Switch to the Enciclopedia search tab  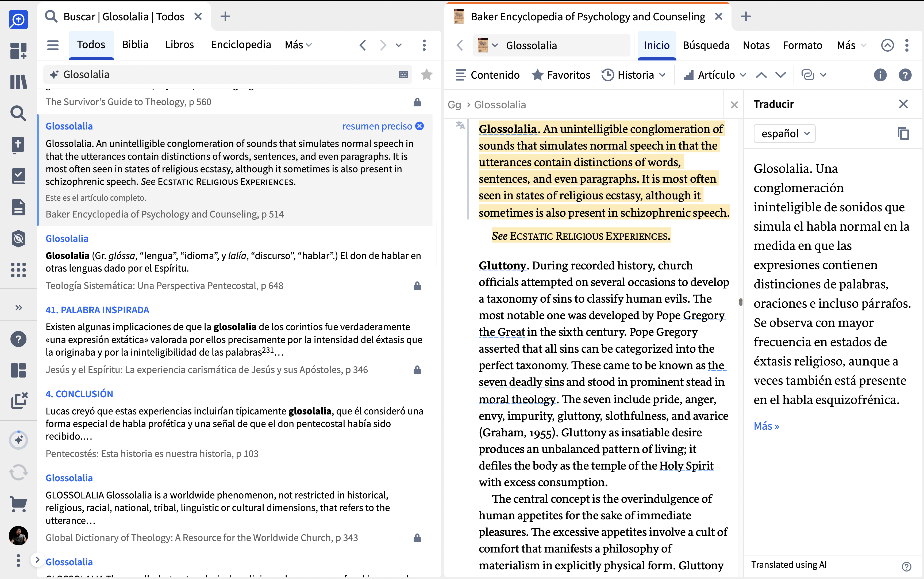click(x=241, y=45)
